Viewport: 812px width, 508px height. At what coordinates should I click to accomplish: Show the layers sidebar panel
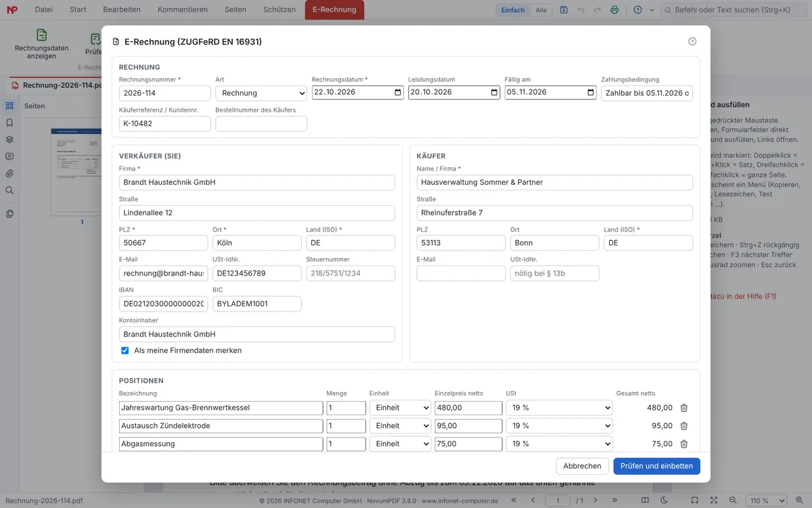[9, 140]
